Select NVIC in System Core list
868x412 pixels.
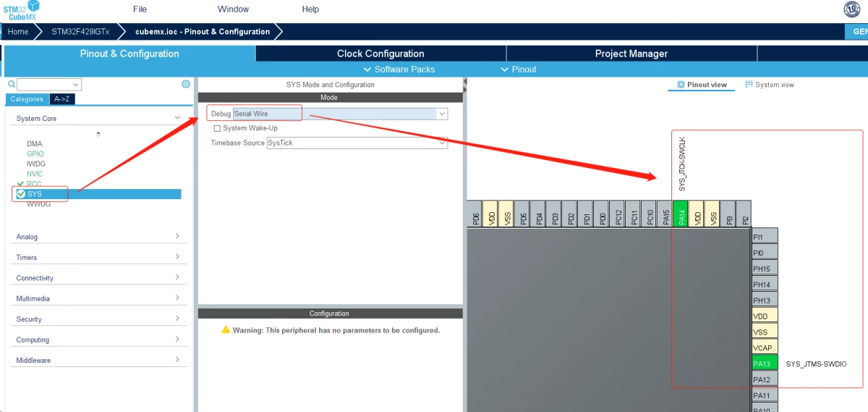click(x=35, y=174)
